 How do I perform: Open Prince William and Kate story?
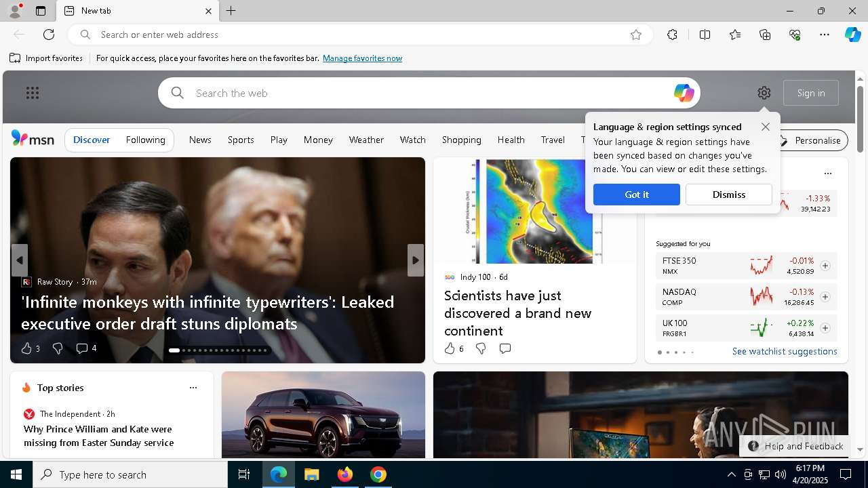tap(99, 436)
